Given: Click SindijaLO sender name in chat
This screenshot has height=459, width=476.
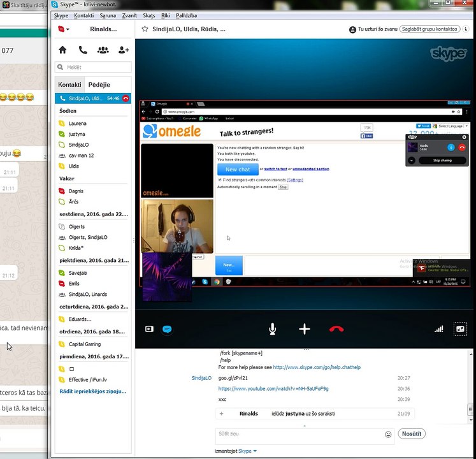Looking at the screenshot, I should (x=201, y=378).
